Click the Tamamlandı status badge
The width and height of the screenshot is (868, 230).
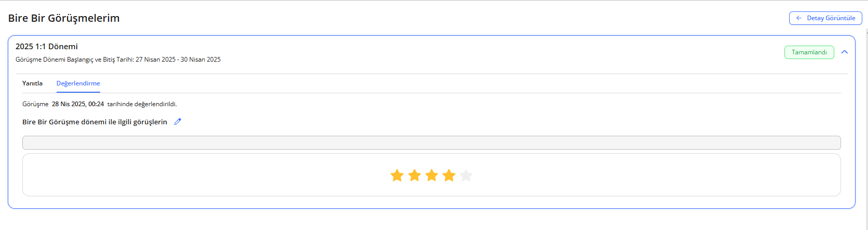click(809, 52)
